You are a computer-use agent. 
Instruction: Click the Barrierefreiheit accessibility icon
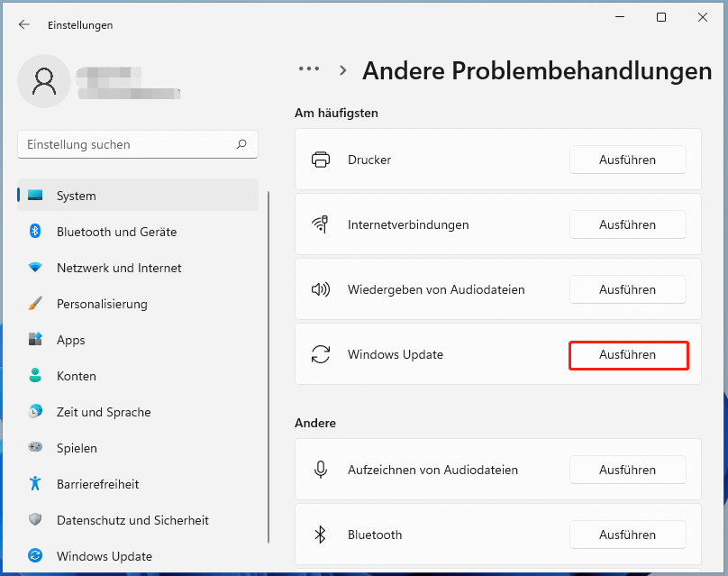pyautogui.click(x=35, y=483)
